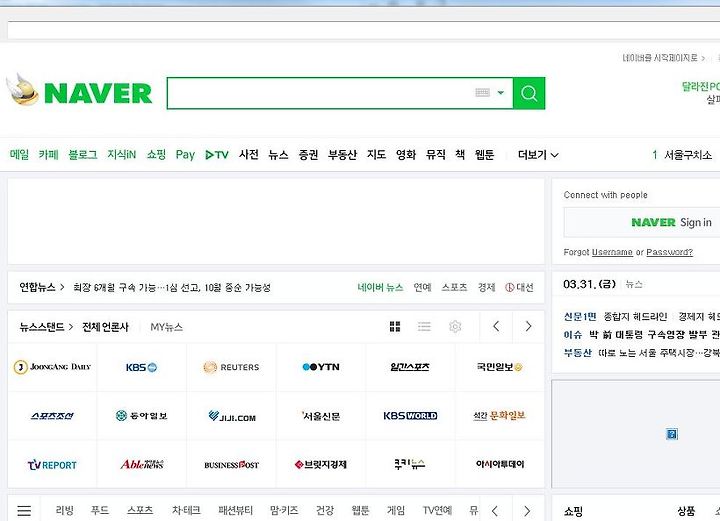Screen dimensions: 720x521
Task: Open the hamburger menu in topic bar
Action: (24, 510)
